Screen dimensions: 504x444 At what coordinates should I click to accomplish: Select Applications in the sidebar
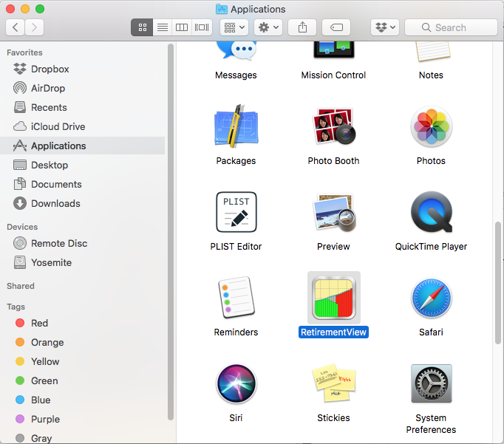[x=83, y=146]
